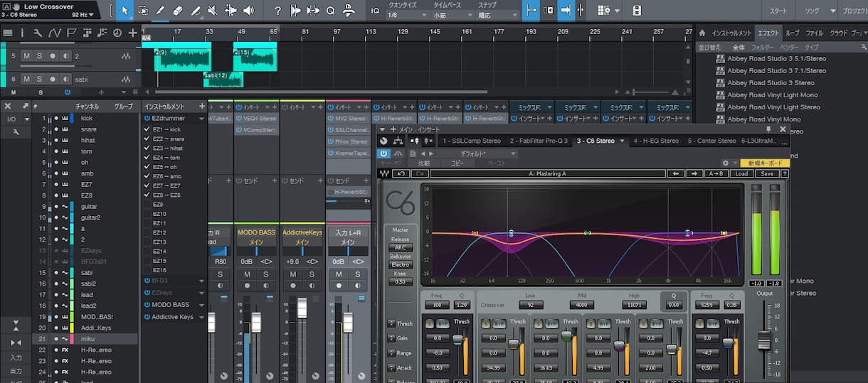This screenshot has height=383, width=868.
Task: Click the home icon in the browser
Action: (702, 33)
